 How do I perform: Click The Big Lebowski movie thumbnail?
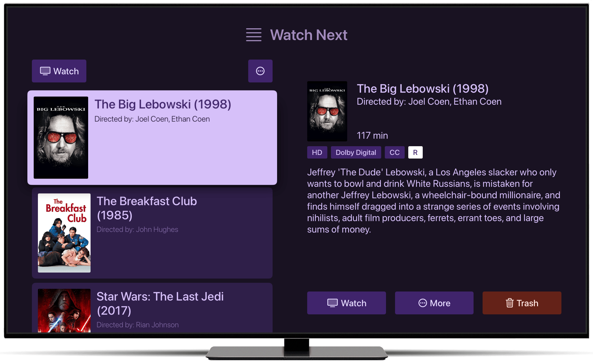(x=62, y=136)
